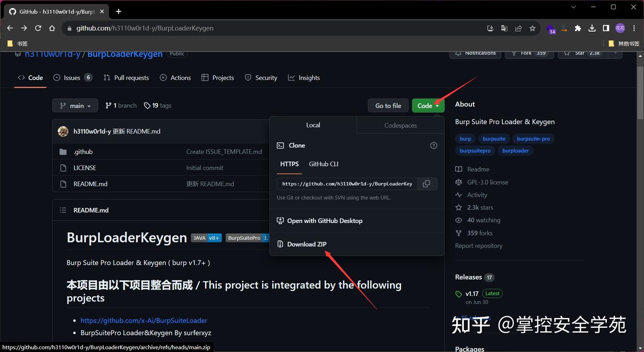The height and width of the screenshot is (352, 644).
Task: Click the clone URL field
Action: pyautogui.click(x=347, y=184)
